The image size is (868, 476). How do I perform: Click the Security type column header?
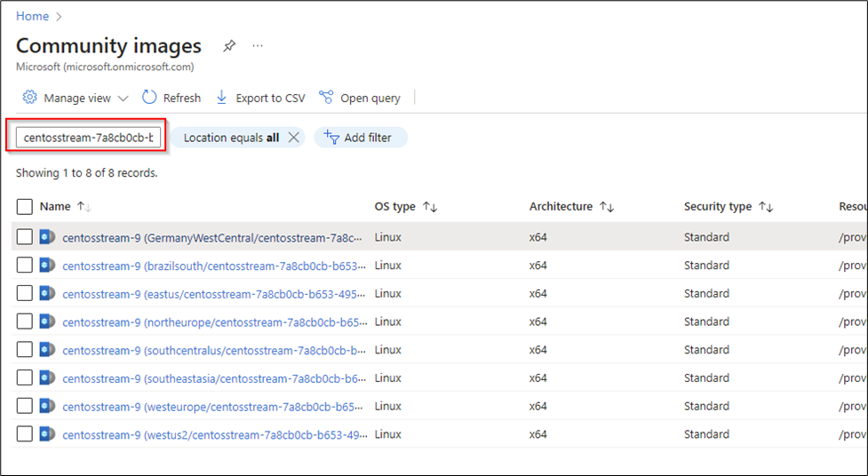(718, 206)
